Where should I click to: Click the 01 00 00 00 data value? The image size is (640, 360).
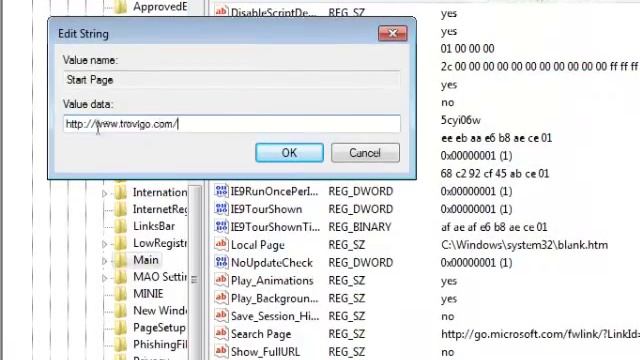coord(468,49)
